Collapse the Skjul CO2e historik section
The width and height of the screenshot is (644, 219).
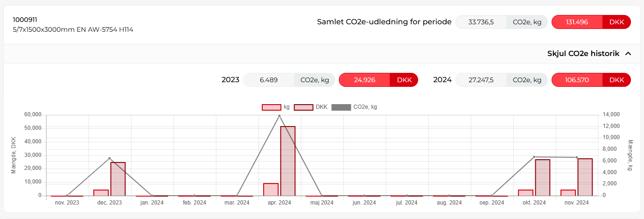tap(583, 54)
